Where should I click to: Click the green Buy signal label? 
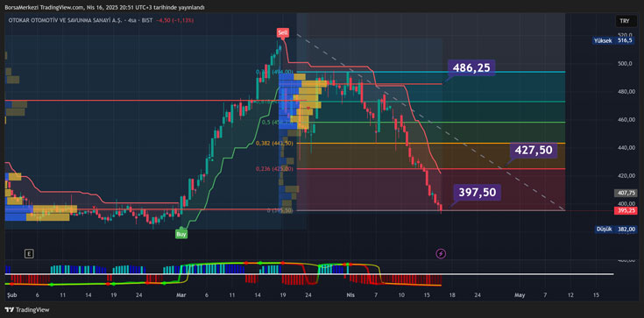click(x=181, y=234)
